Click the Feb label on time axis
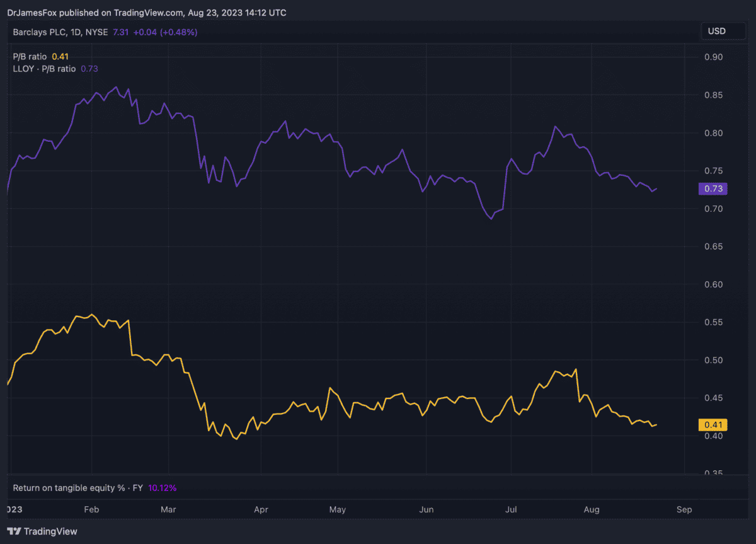 (91, 509)
